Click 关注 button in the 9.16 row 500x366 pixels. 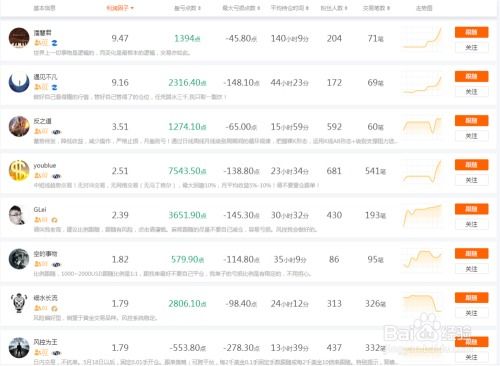(x=471, y=92)
